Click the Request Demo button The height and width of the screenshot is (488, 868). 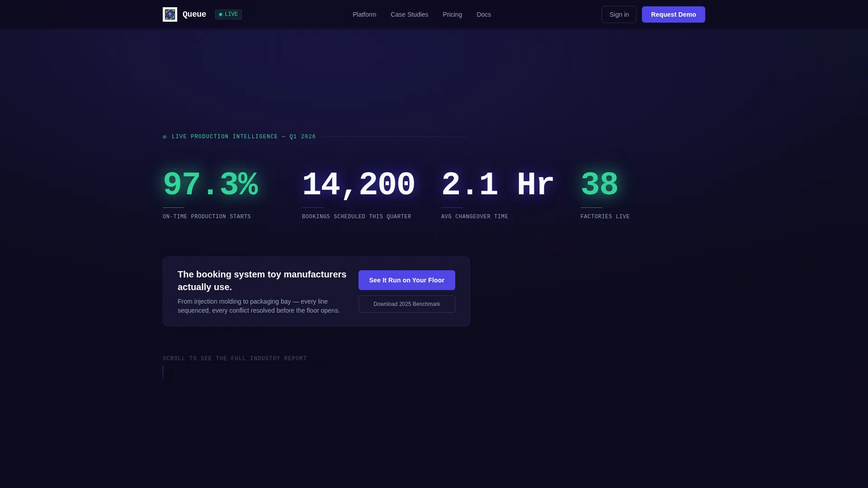673,14
